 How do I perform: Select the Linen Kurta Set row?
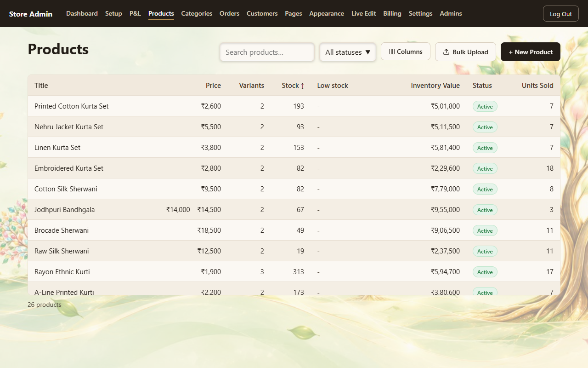click(x=294, y=147)
